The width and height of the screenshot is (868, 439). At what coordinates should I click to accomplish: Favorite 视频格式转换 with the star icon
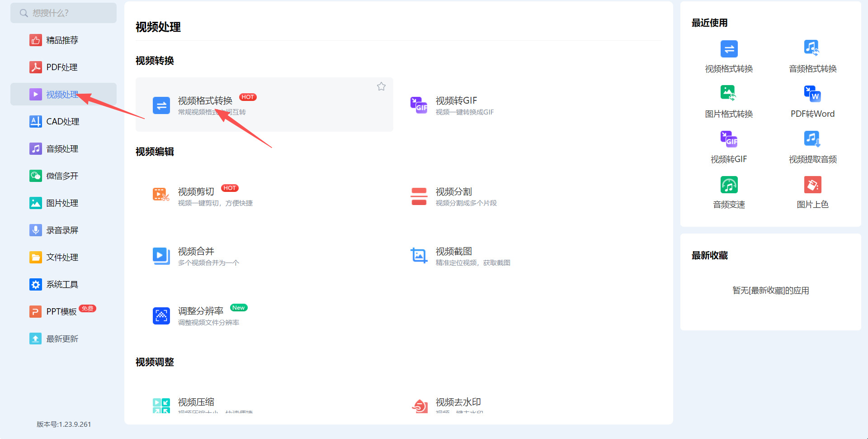pyautogui.click(x=381, y=86)
